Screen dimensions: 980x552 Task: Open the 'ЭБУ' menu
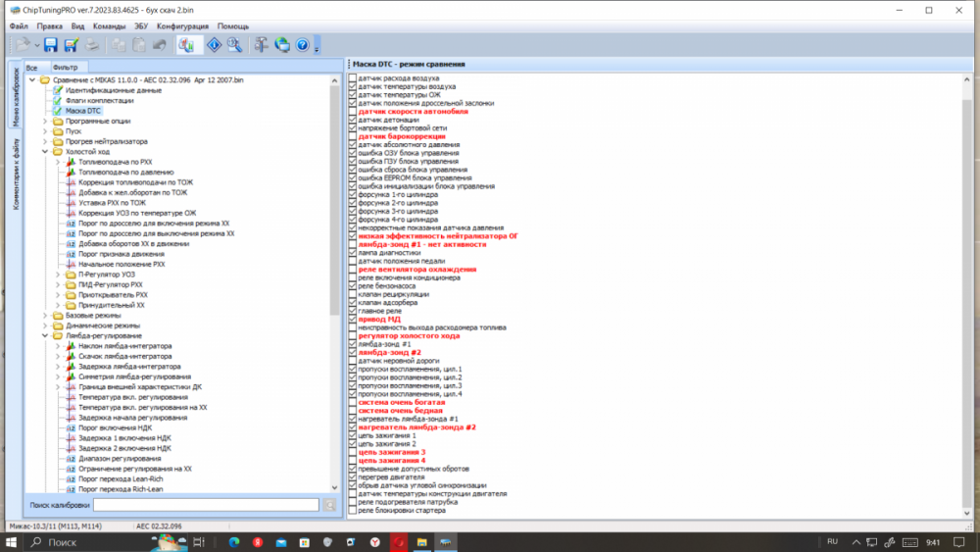click(x=141, y=26)
